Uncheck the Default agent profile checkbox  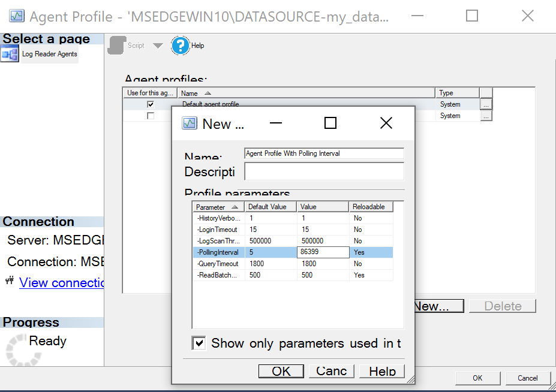(x=150, y=104)
